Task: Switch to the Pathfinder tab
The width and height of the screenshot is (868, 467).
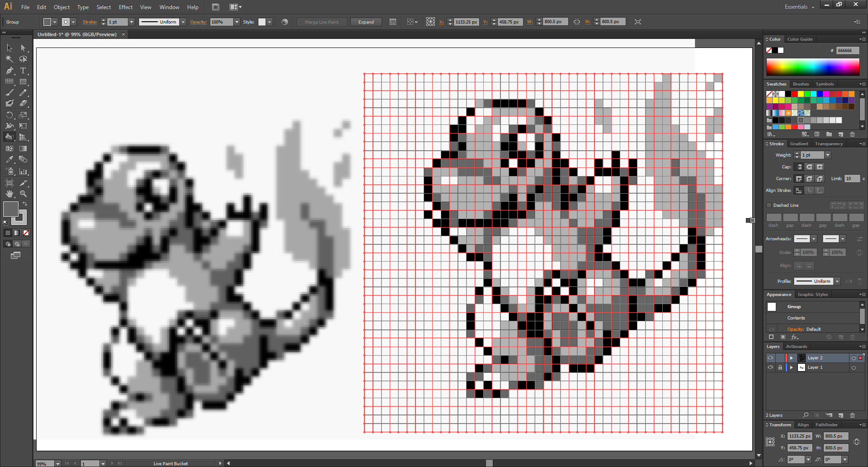Action: 826,425
